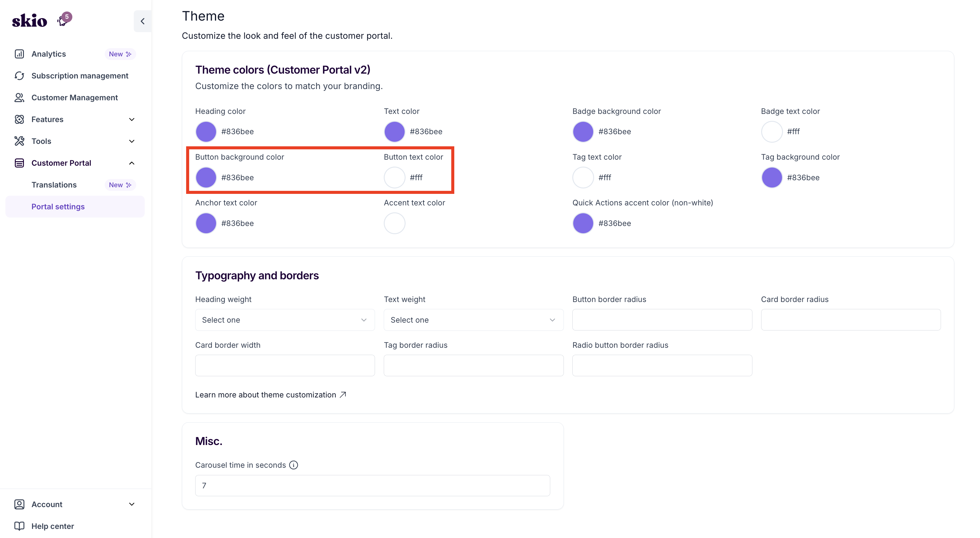Click the Card border radius field
Viewport: 980px width, 538px height.
click(851, 320)
